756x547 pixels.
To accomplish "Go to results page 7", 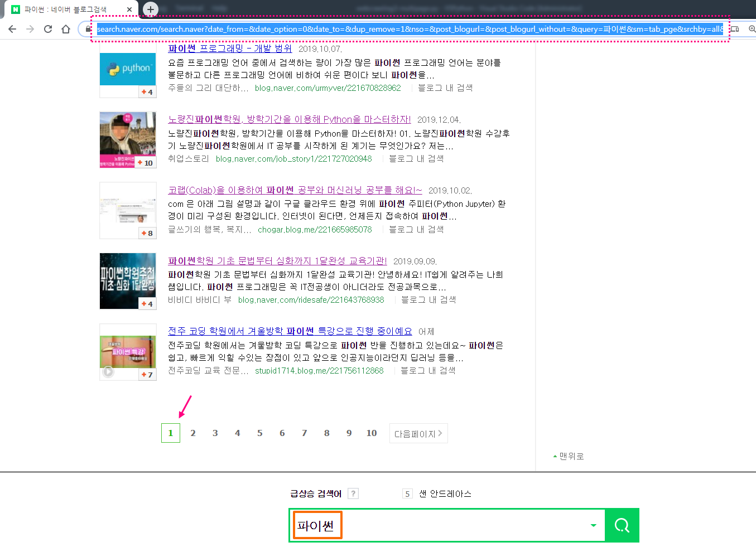I will pyautogui.click(x=305, y=433).
